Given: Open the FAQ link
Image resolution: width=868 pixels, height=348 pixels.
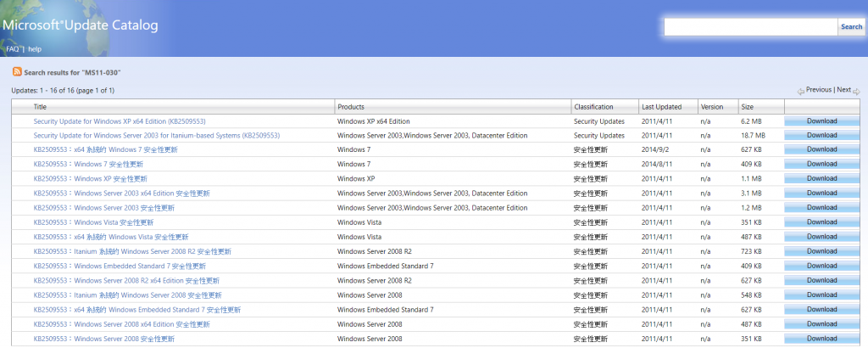Looking at the screenshot, I should 12,48.
